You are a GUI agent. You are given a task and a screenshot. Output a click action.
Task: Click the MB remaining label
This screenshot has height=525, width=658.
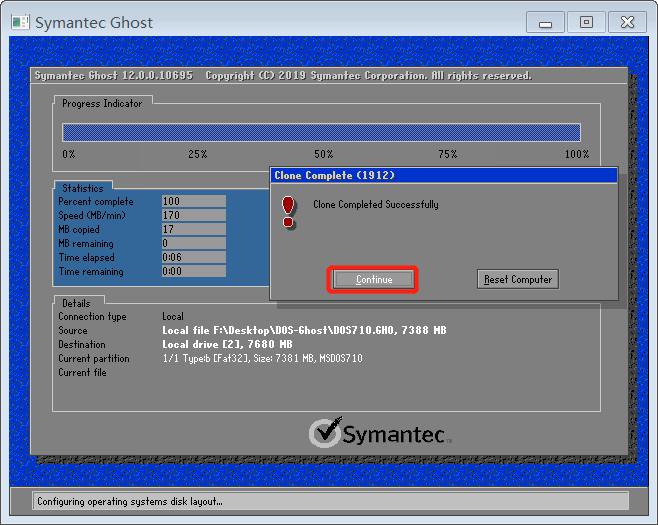(86, 244)
